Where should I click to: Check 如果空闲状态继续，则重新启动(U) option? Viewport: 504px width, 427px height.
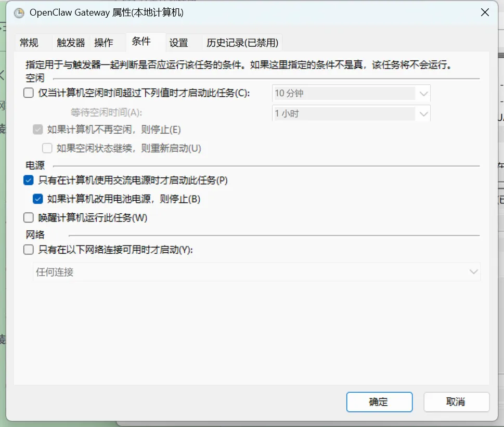tap(47, 148)
